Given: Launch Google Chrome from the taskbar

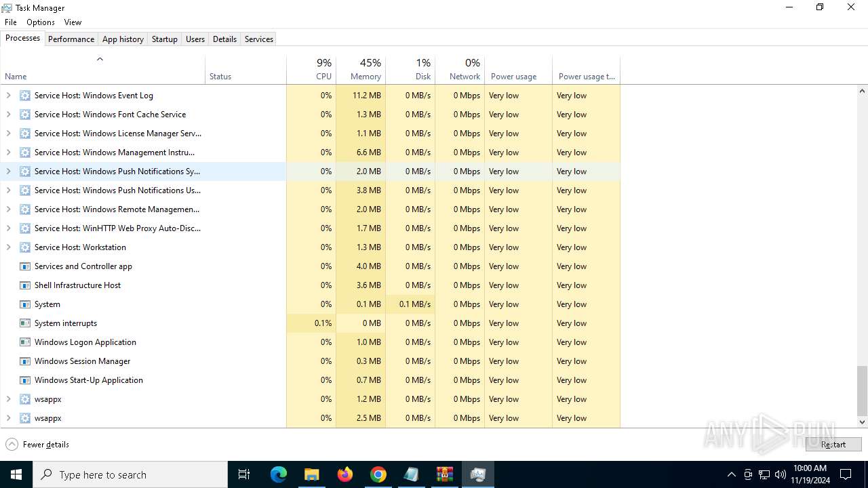Looking at the screenshot, I should click(x=378, y=474).
